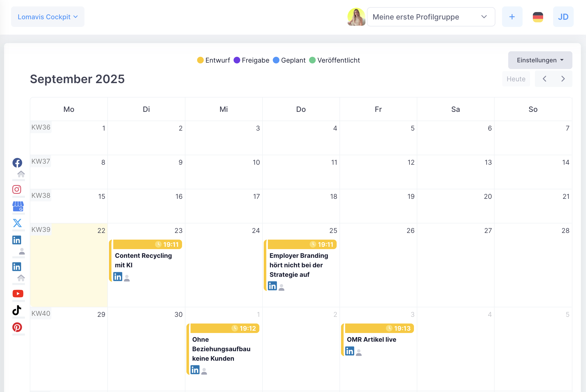This screenshot has height=392, width=586.
Task: Open the YouTube channel in the sidebar
Action: [x=18, y=293]
